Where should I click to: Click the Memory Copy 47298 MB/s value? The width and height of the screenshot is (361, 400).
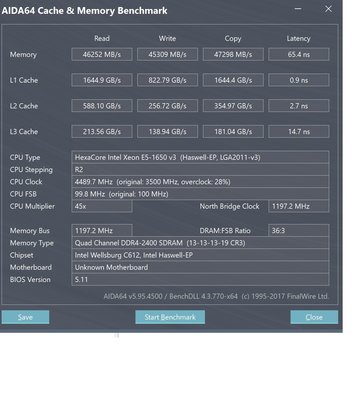(233, 54)
